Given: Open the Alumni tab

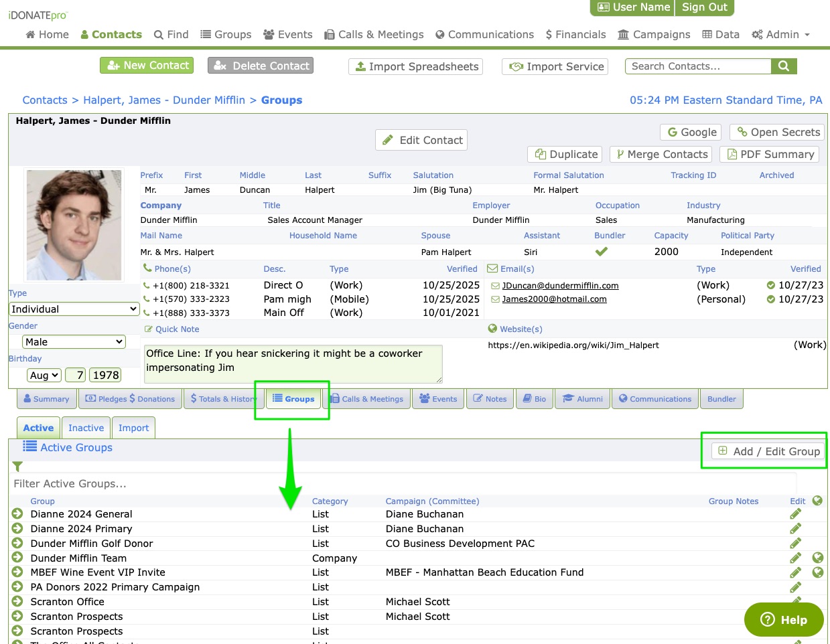Looking at the screenshot, I should point(583,399).
